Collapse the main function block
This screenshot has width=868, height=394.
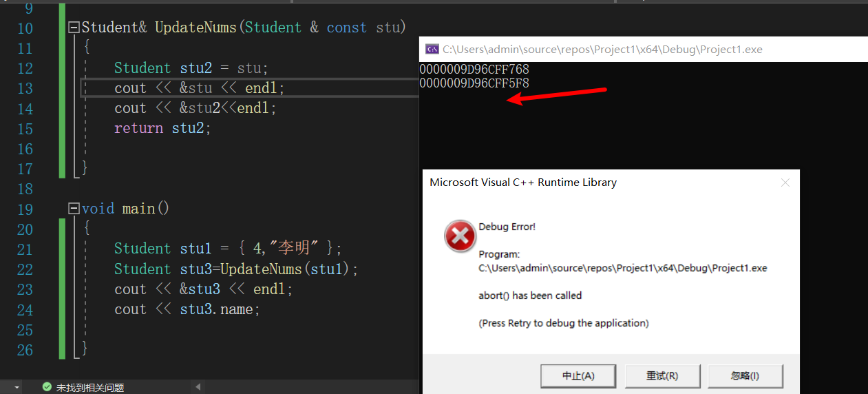point(74,209)
